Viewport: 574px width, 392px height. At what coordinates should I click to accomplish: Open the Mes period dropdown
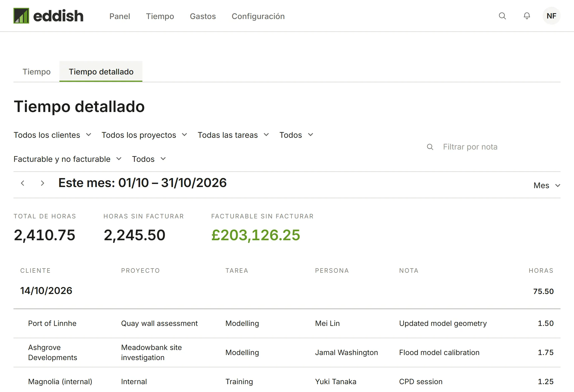547,185
